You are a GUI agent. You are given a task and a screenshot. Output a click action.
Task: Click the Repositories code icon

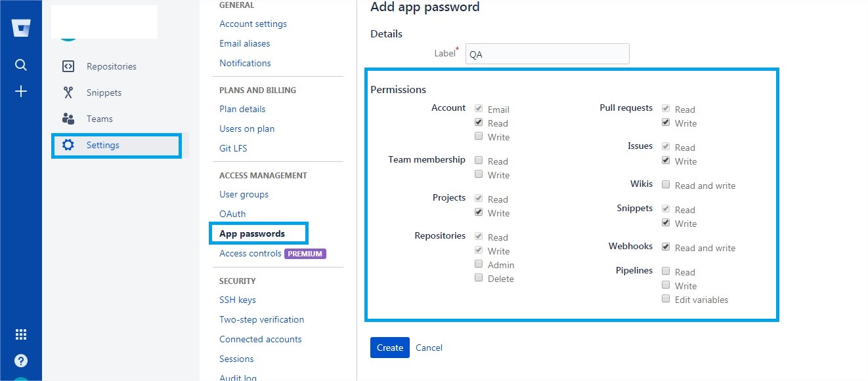[x=68, y=66]
